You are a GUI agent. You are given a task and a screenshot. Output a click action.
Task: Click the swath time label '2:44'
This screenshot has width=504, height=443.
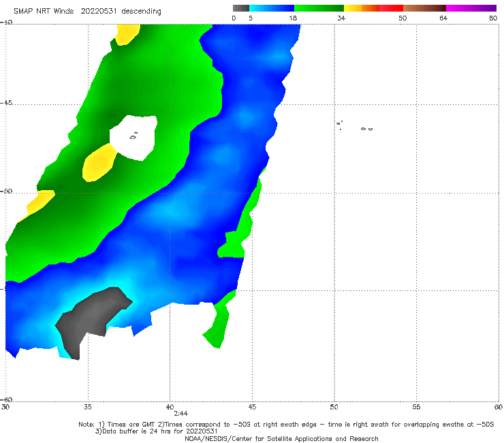coord(181,414)
